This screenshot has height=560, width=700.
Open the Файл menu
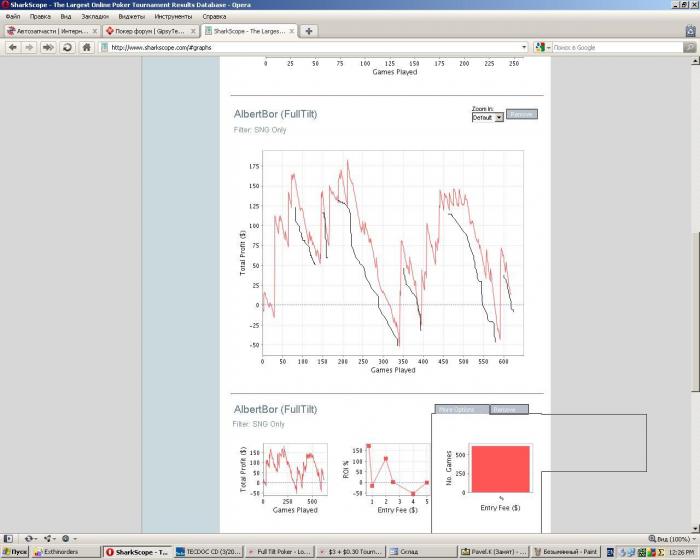(13, 17)
